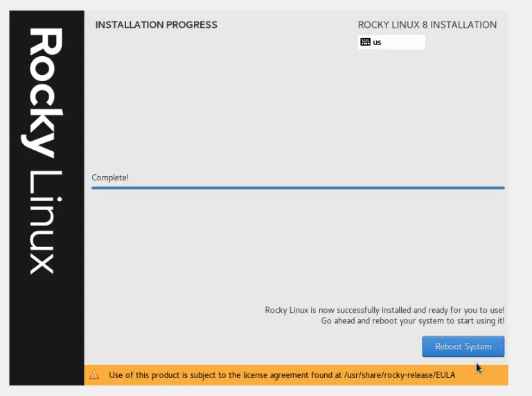Click "Go ahead and reboot your system" text
The image size is (532, 396).
413,321
